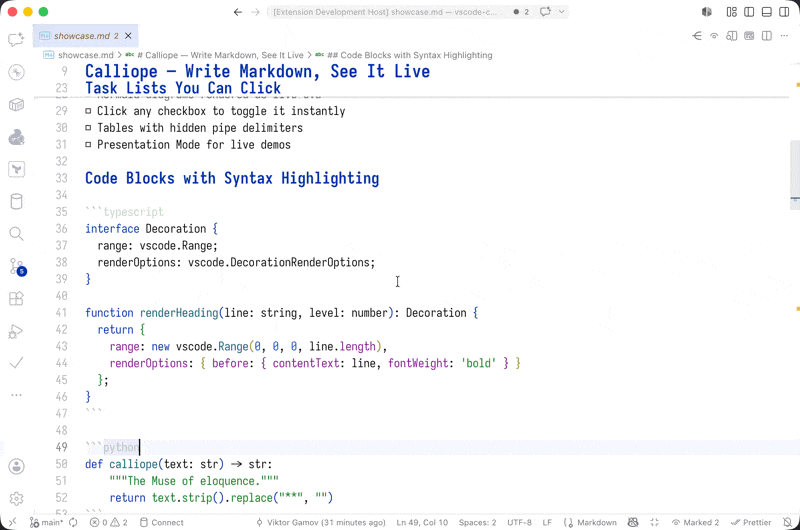Open the duck-shaped extension view in activity bar
Screen dimensions: 800x530
click(16, 137)
